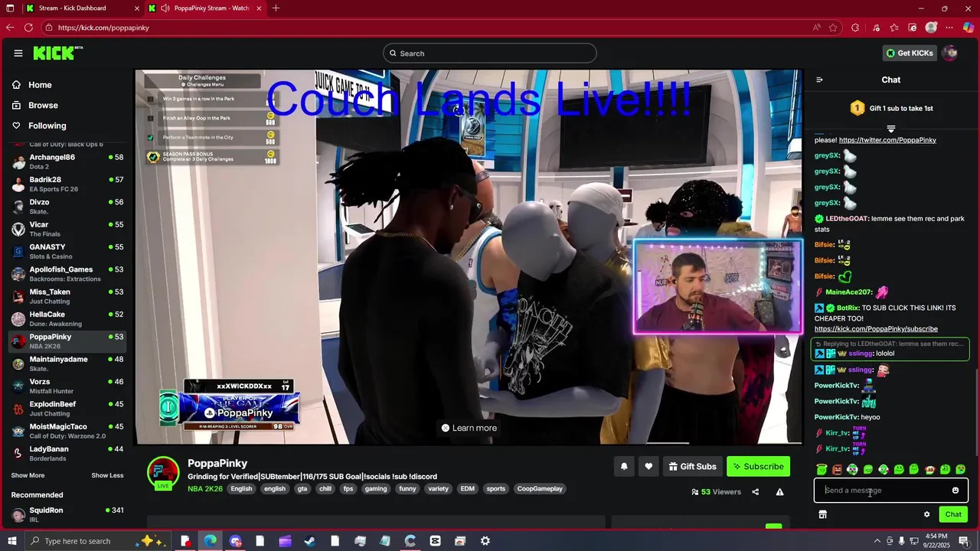
Task: Open the hamburger sidebar menu
Action: (18, 54)
